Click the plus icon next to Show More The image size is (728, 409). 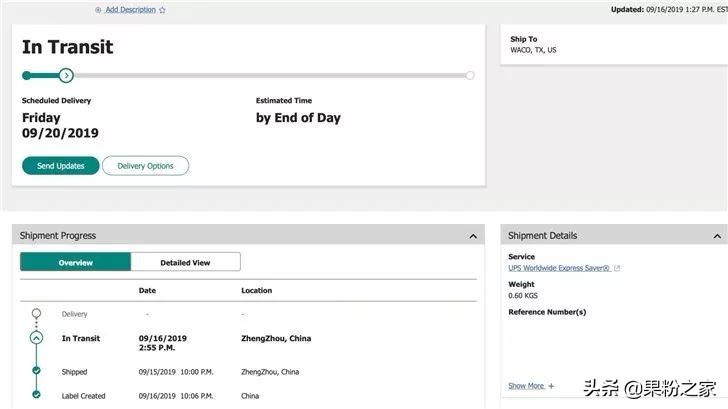tap(551, 386)
